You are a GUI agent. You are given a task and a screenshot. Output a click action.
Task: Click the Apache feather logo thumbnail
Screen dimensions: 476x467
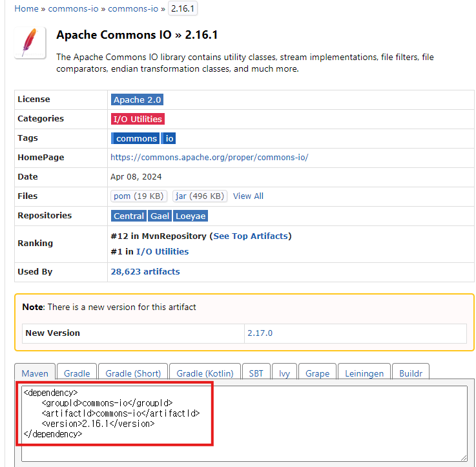pos(30,43)
